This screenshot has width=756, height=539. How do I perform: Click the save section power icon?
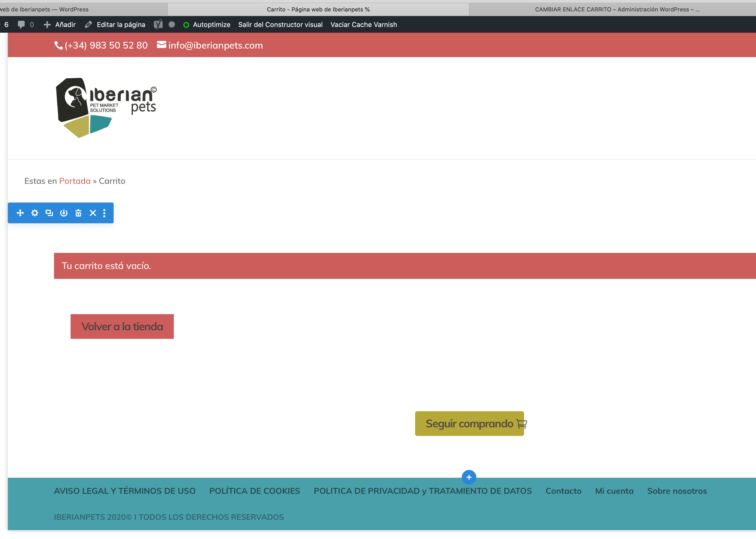pos(64,213)
